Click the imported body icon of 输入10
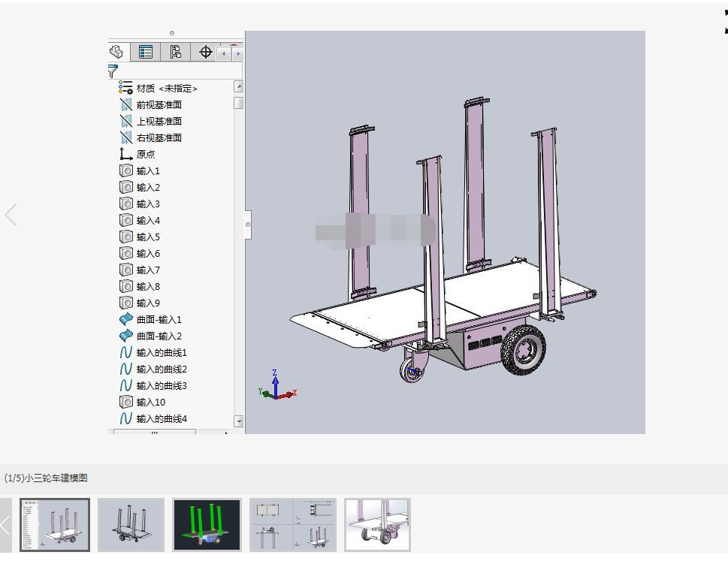The image size is (728, 561). (125, 402)
